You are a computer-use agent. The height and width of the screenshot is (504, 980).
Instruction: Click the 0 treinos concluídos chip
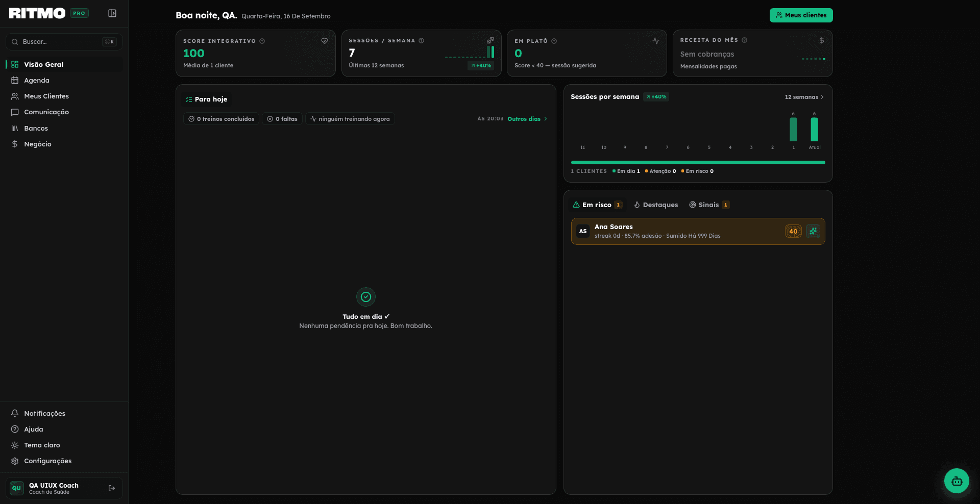(221, 119)
